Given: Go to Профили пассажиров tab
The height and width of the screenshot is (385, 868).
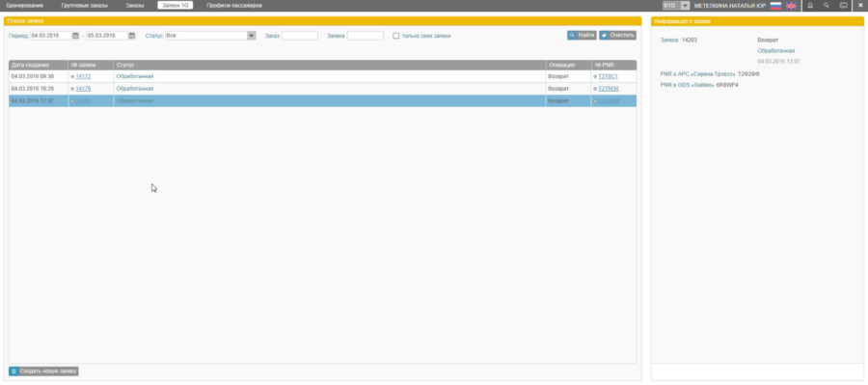Looking at the screenshot, I should click(234, 5).
